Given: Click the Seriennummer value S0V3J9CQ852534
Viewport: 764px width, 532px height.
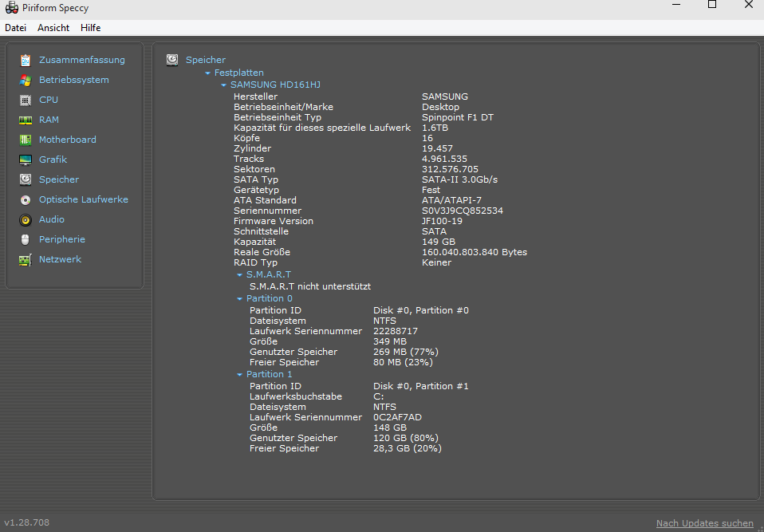Looking at the screenshot, I should tap(463, 211).
